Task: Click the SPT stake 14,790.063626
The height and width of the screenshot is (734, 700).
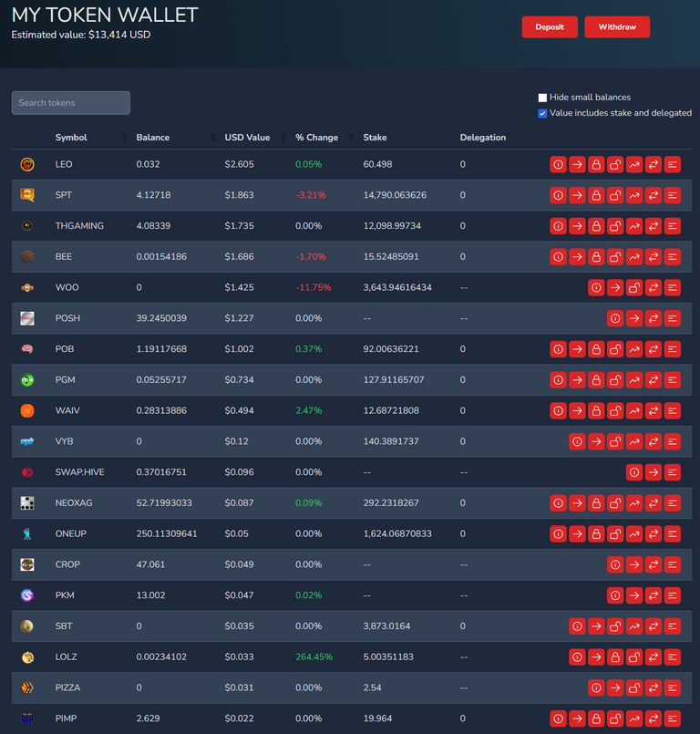Action: 395,195
